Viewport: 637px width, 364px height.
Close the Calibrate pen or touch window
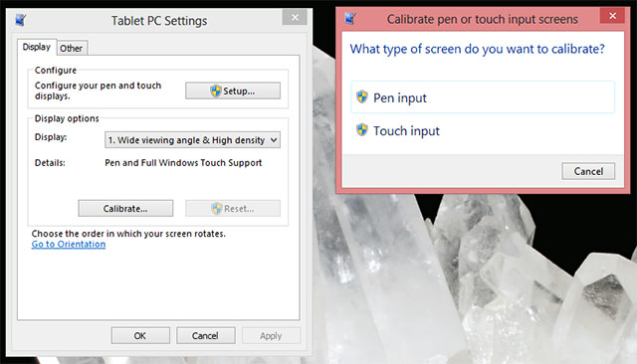tap(612, 16)
